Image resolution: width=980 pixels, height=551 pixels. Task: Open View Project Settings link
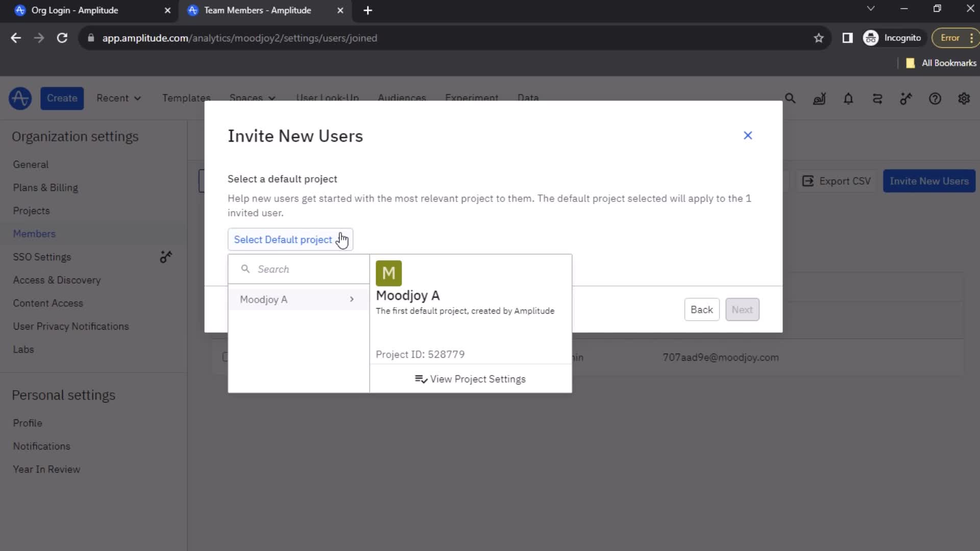[470, 379]
